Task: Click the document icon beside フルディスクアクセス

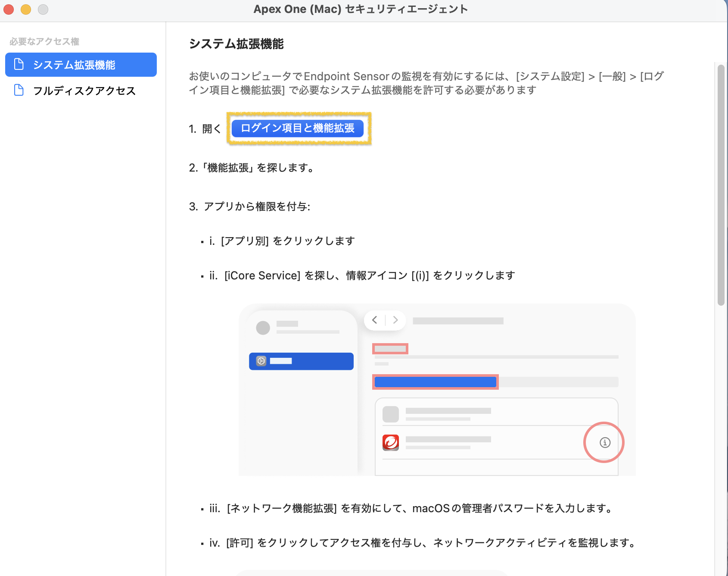Action: click(x=19, y=90)
